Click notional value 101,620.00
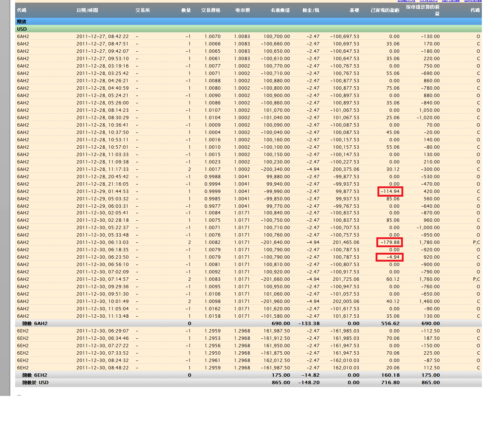This screenshot has height=445, width=504. [277, 309]
